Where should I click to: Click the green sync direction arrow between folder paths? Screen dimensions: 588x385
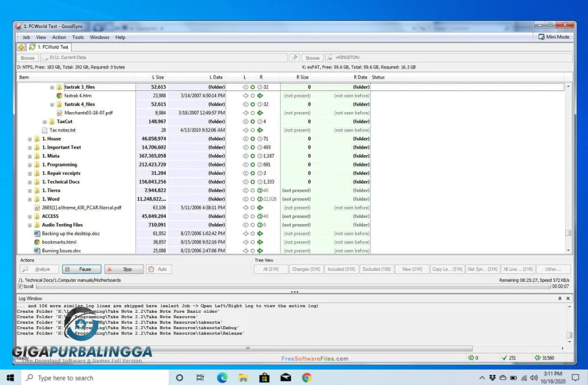(294, 57)
